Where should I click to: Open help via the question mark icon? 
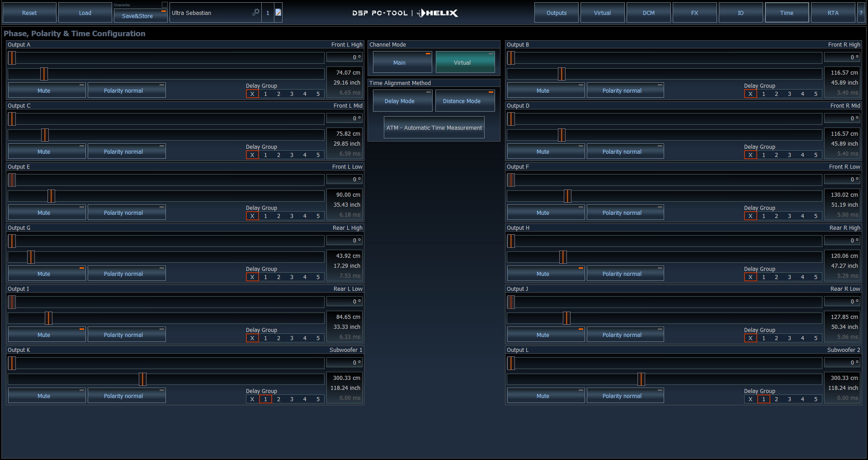tap(861, 12)
